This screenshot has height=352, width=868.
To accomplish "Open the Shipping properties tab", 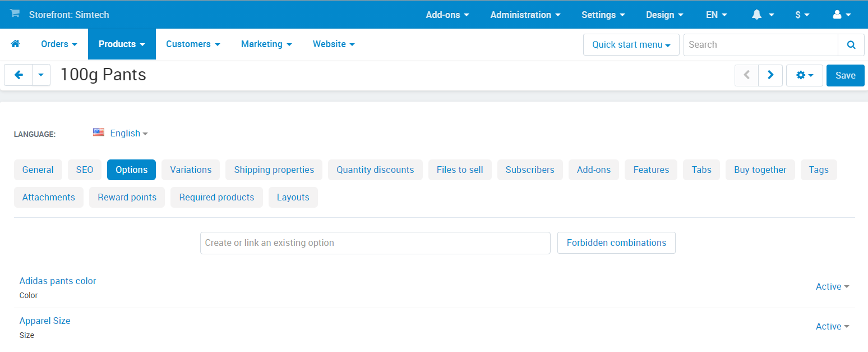I will pos(274,170).
